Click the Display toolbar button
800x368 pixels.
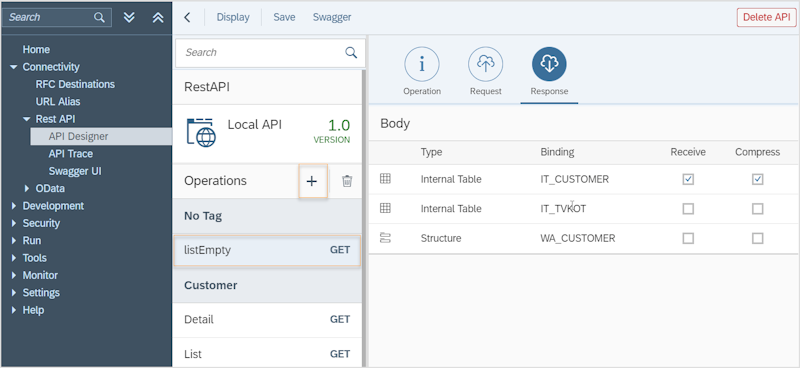point(233,17)
